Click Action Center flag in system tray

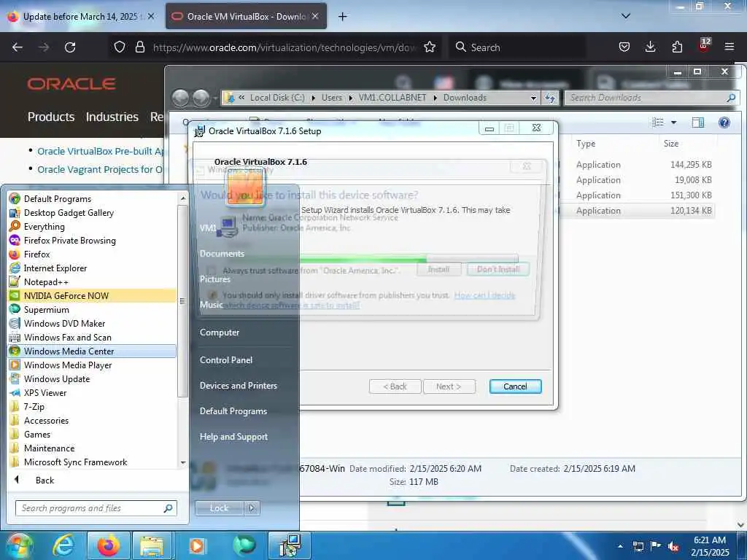[656, 546]
